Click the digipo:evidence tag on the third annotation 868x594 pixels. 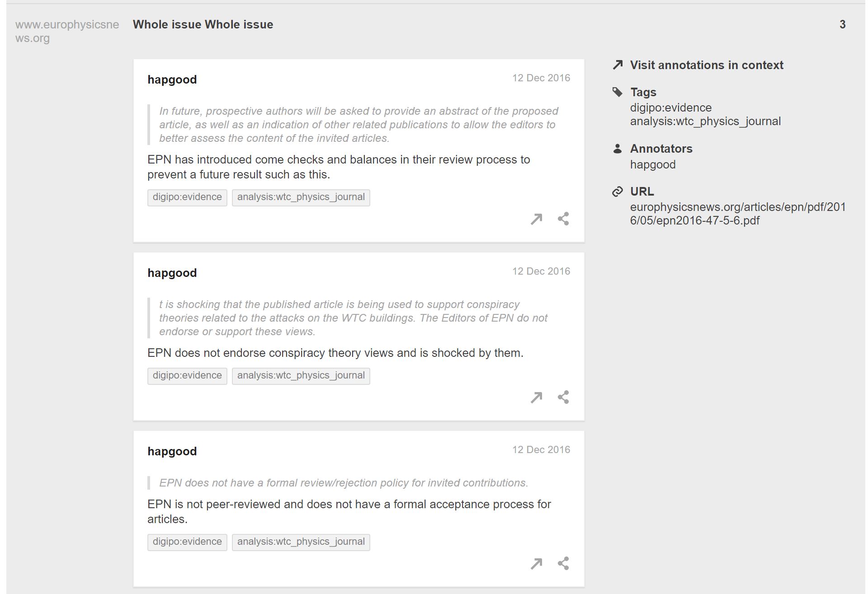coord(187,542)
